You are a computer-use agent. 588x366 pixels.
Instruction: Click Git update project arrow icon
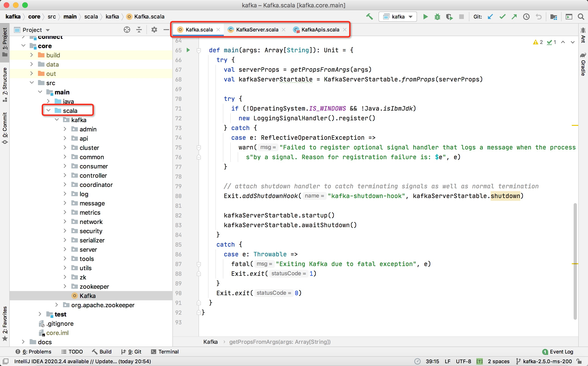point(490,17)
